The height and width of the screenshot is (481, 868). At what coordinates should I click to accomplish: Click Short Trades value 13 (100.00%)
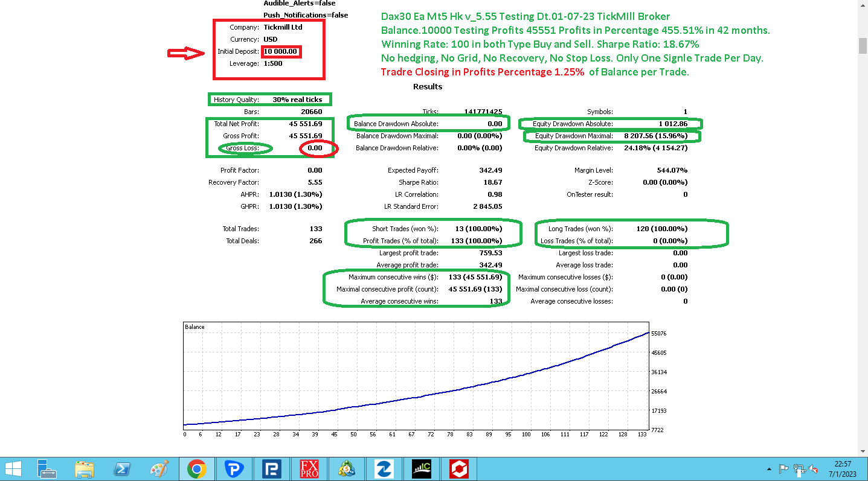478,229
